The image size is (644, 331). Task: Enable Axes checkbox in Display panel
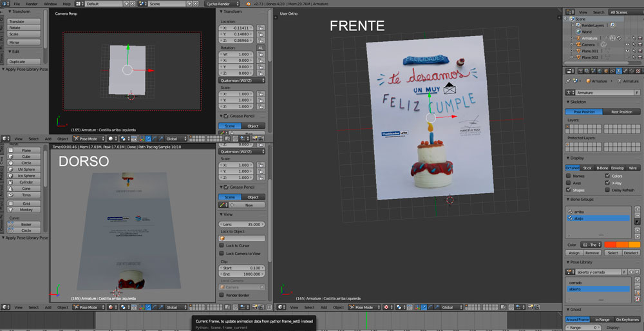(569, 183)
